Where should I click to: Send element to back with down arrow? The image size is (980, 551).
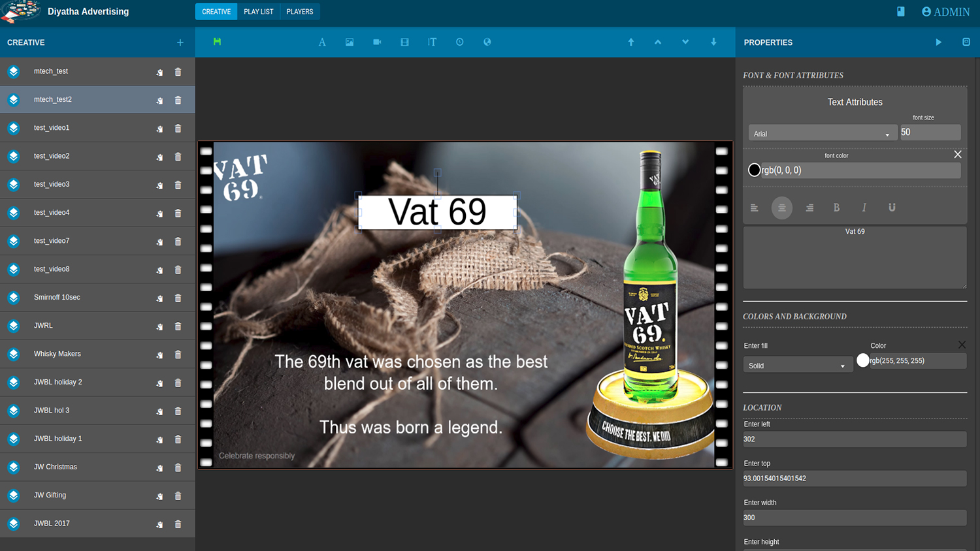pyautogui.click(x=713, y=42)
